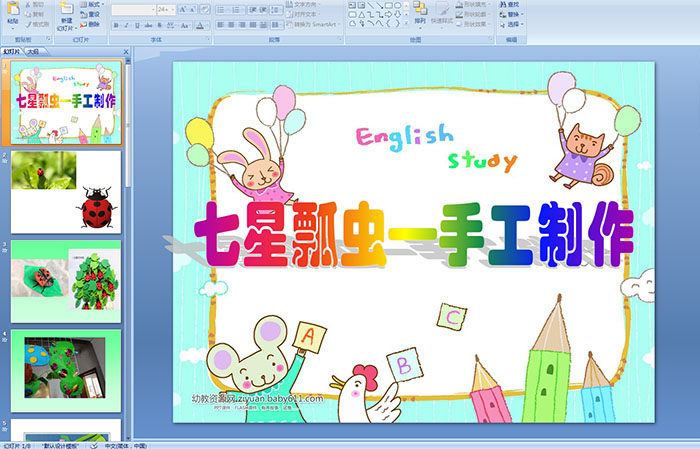Reset (重设) the slide layout
The height and width of the screenshot is (449, 700).
point(90,14)
